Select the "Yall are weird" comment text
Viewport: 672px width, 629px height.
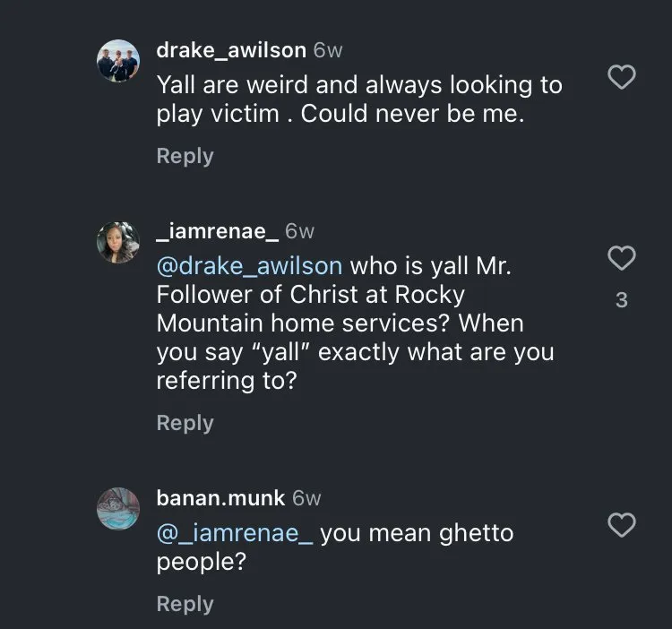click(x=358, y=99)
